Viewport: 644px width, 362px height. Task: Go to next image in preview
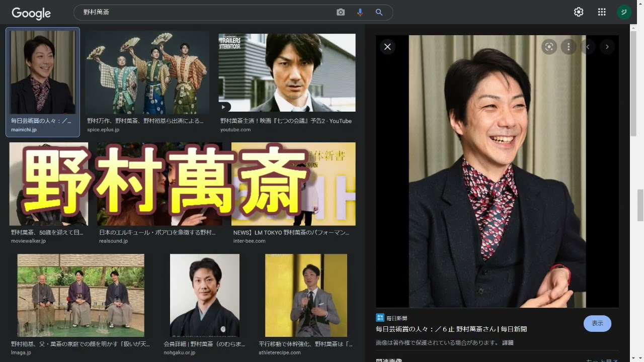[607, 47]
